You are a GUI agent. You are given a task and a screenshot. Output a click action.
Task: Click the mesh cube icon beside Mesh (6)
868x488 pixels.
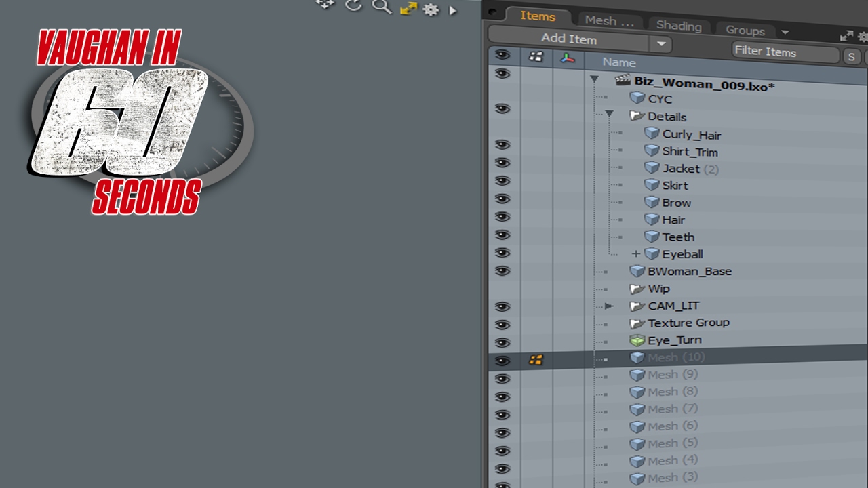pos(637,426)
